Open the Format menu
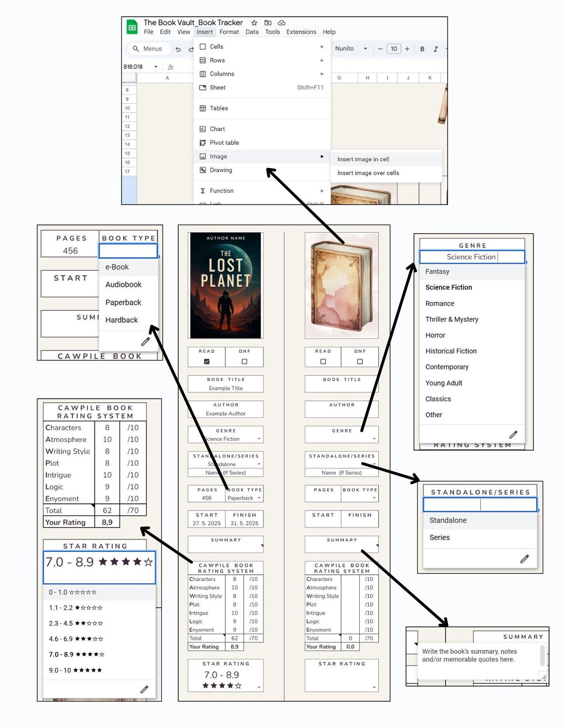The width and height of the screenshot is (565, 728). pos(229,32)
